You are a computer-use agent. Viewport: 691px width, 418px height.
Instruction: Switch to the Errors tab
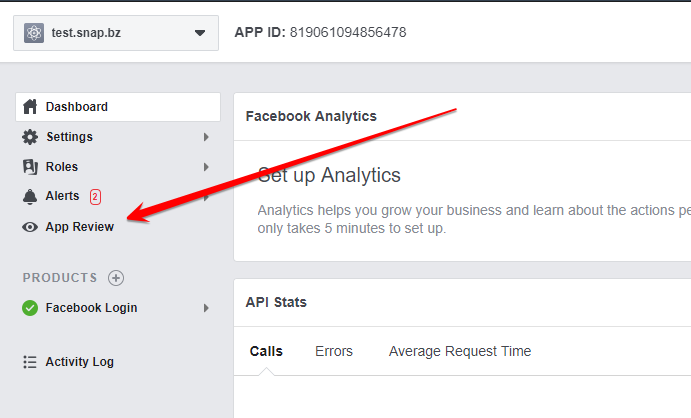tap(334, 351)
